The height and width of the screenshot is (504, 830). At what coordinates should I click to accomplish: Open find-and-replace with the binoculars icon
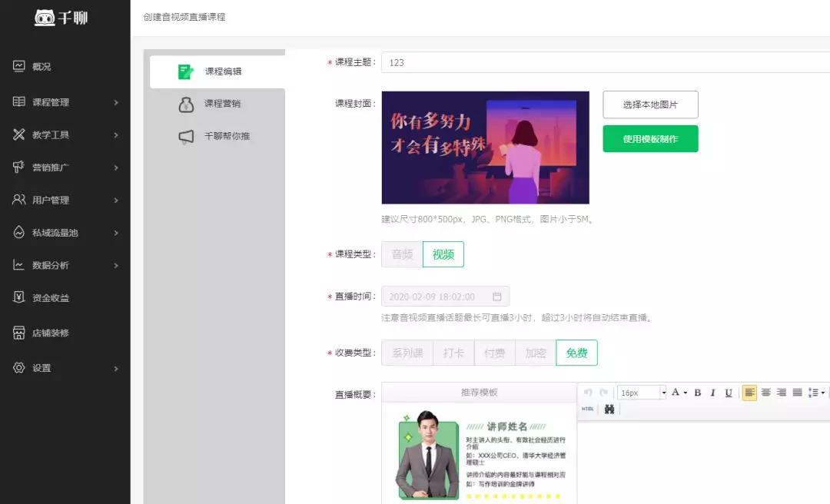click(x=610, y=409)
